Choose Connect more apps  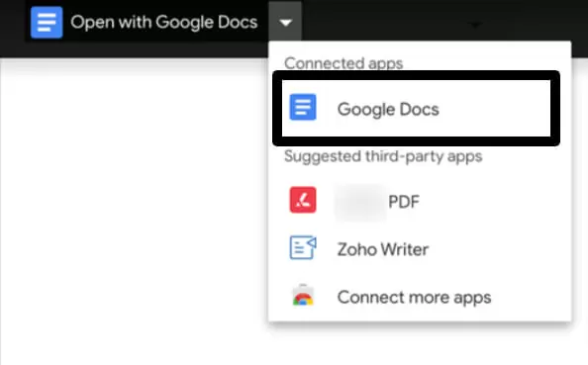pyautogui.click(x=420, y=297)
